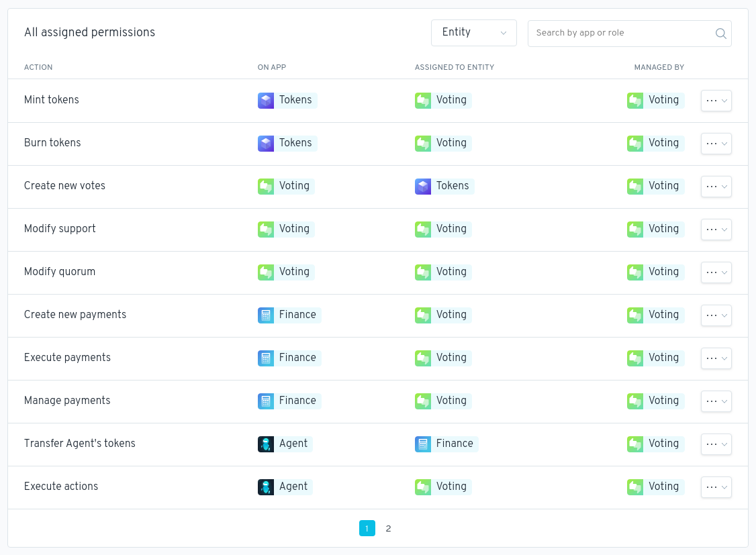Click the search magnifier icon
Viewport: 756px width, 555px height.
coord(720,34)
